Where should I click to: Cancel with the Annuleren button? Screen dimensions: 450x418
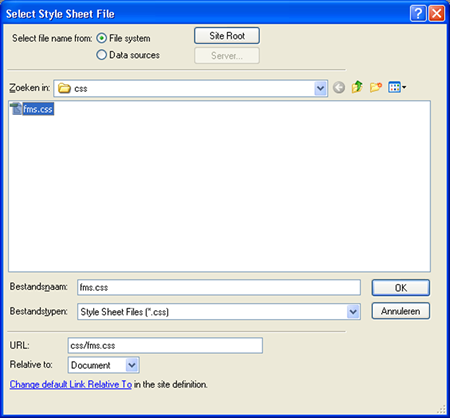point(401,311)
